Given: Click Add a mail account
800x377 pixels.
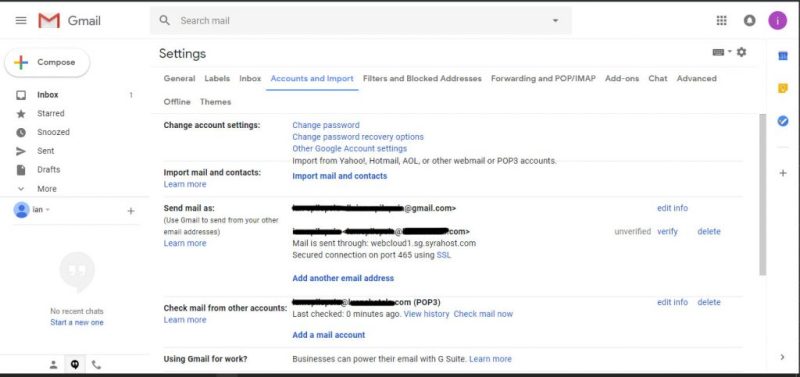Looking at the screenshot, I should (x=329, y=335).
